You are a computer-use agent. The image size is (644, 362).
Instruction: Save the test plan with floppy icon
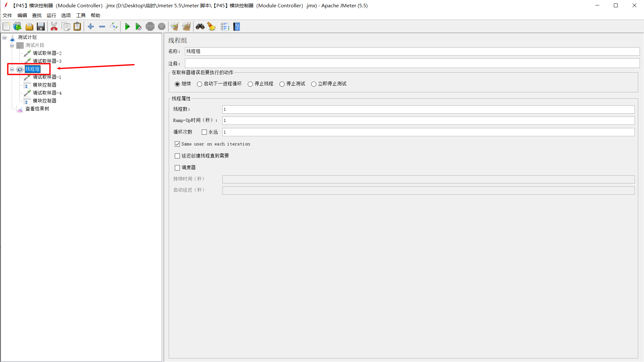pos(41,27)
